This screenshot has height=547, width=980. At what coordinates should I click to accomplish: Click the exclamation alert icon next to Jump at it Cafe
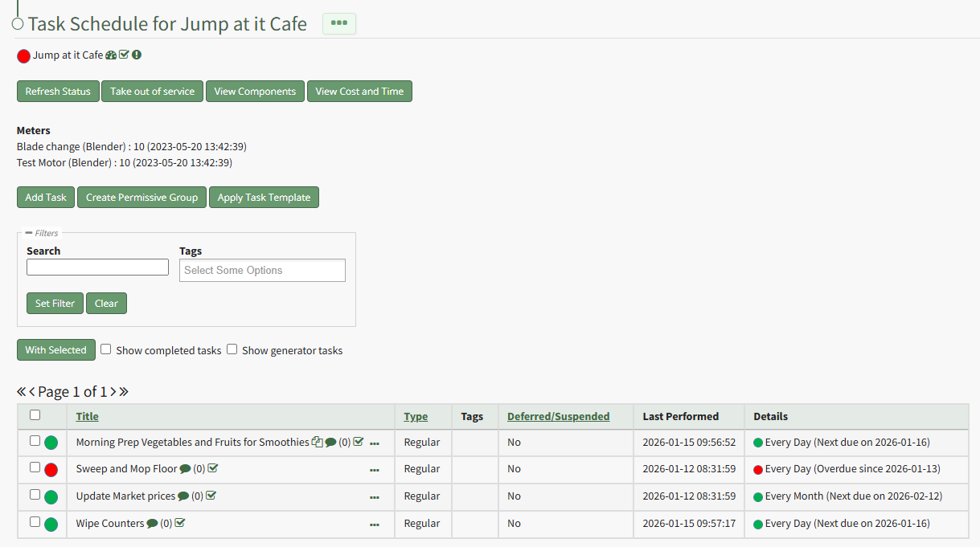pos(137,55)
